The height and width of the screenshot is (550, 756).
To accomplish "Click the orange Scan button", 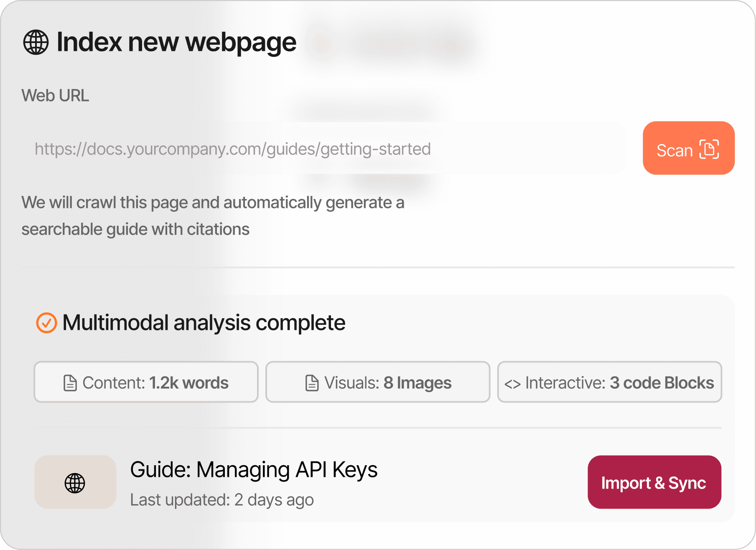I will click(x=689, y=148).
